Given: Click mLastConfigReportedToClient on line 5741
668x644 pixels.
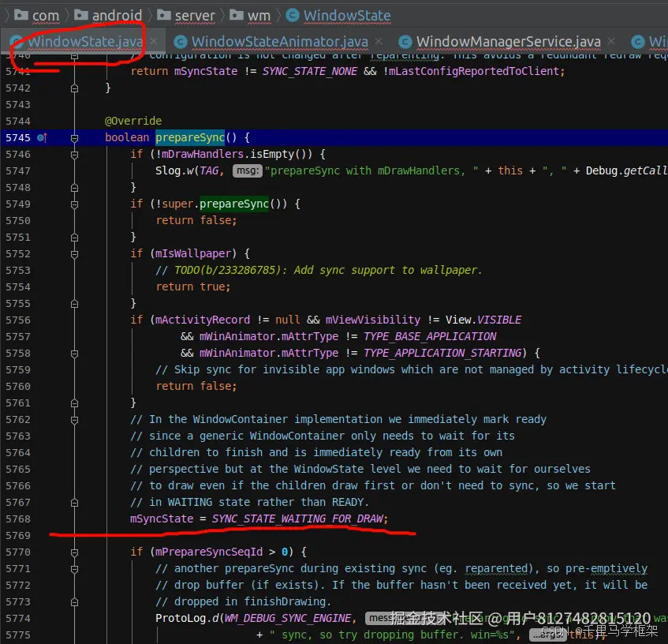Looking at the screenshot, I should [x=474, y=71].
